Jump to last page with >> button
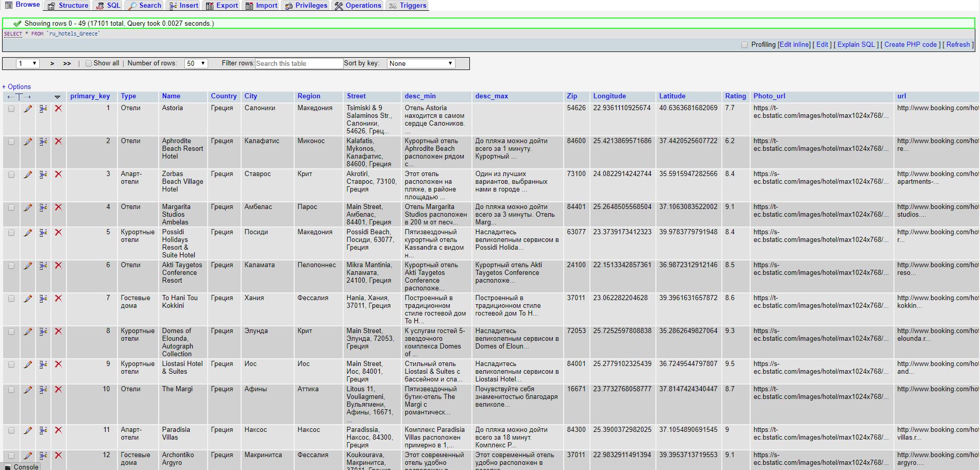 [x=67, y=63]
